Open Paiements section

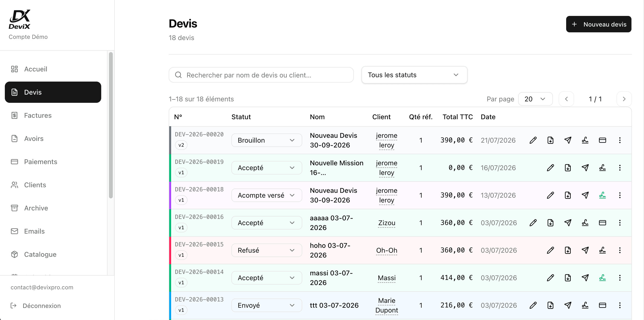click(53, 162)
